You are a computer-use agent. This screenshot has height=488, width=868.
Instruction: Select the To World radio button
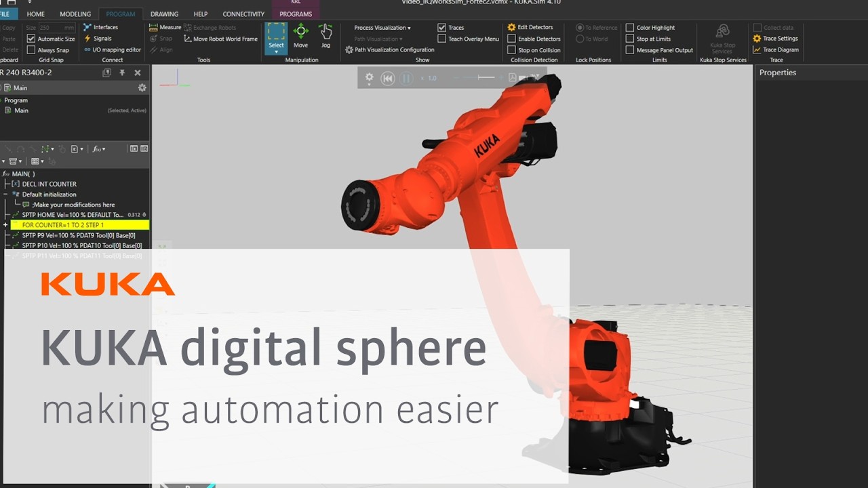click(x=580, y=39)
